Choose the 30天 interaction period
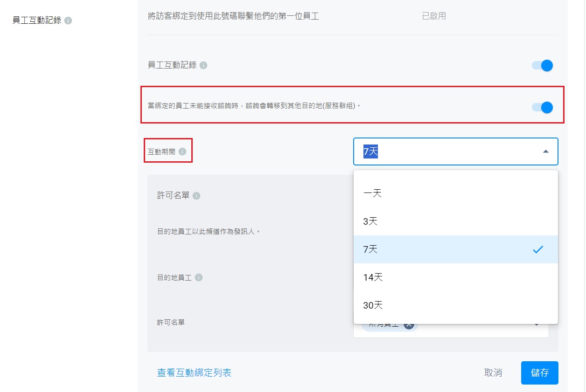This screenshot has height=392, width=586. click(373, 305)
